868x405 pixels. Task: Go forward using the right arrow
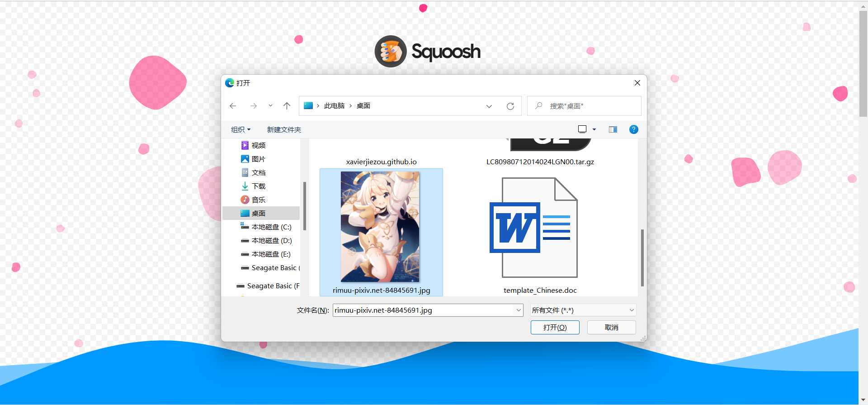[x=254, y=106]
